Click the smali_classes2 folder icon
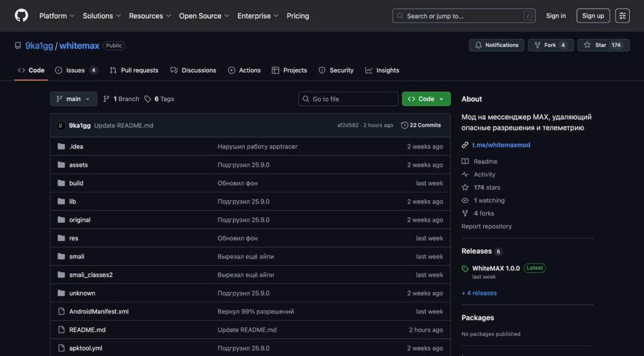This screenshot has width=644, height=356. [x=61, y=275]
